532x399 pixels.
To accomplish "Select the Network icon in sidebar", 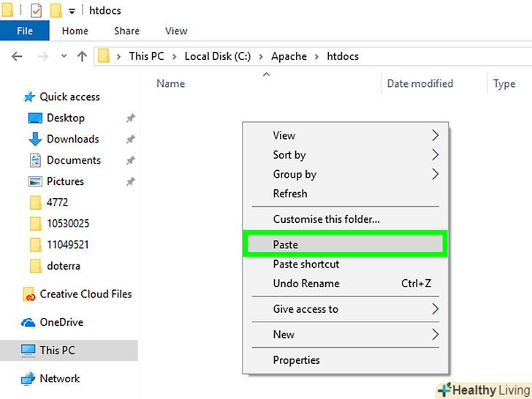I will (28, 379).
